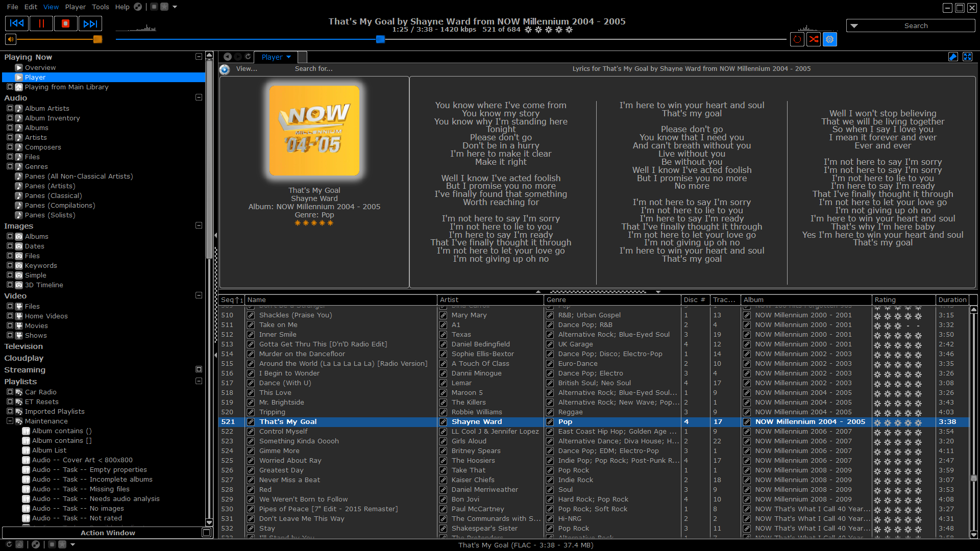Viewport: 980px width, 551px height.
Task: Open the Player view tab
Action: tap(276, 57)
